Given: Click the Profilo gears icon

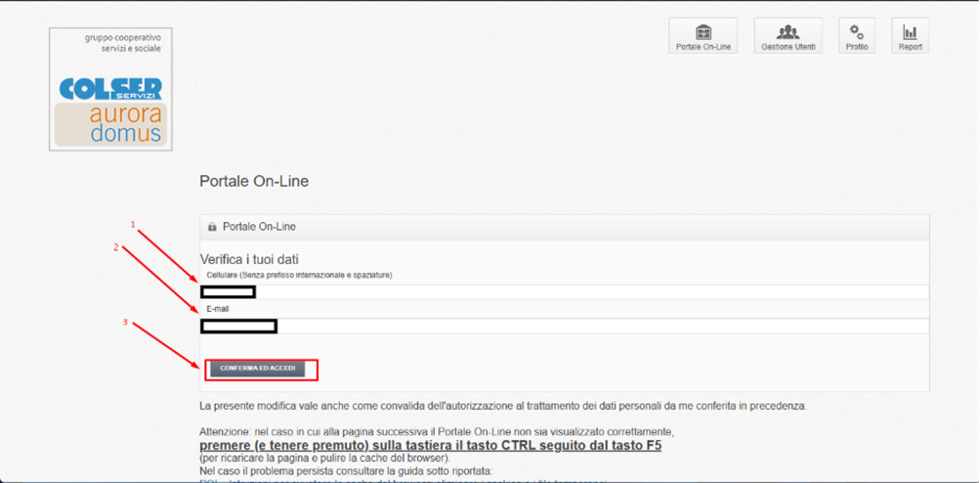Looking at the screenshot, I should 856,31.
